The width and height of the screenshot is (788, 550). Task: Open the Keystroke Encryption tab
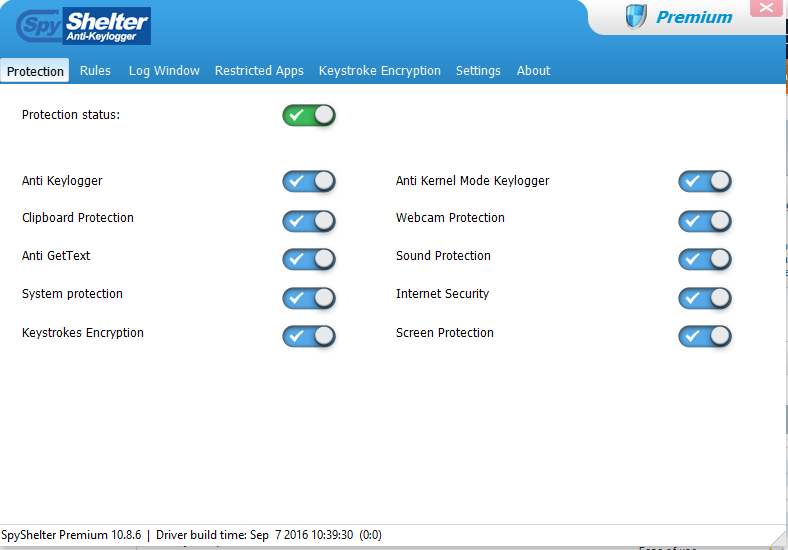[x=379, y=71]
